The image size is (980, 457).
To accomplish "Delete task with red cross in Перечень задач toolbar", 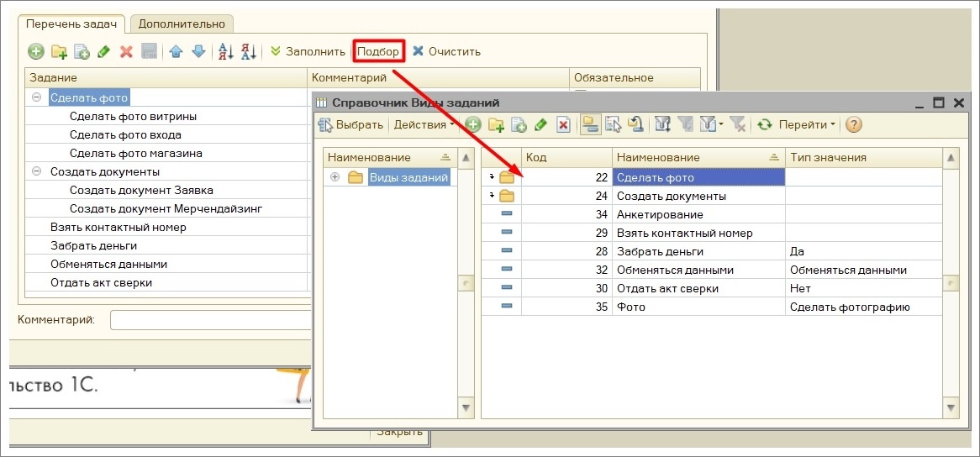I will (x=126, y=52).
